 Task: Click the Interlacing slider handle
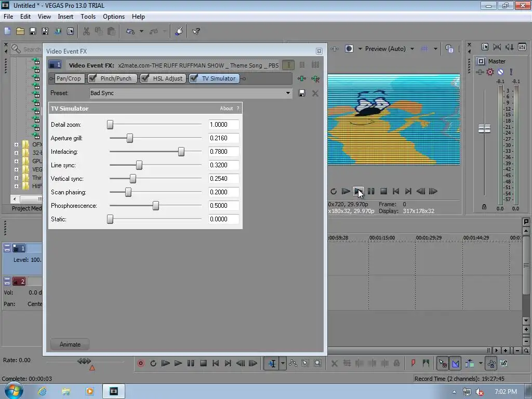click(181, 152)
